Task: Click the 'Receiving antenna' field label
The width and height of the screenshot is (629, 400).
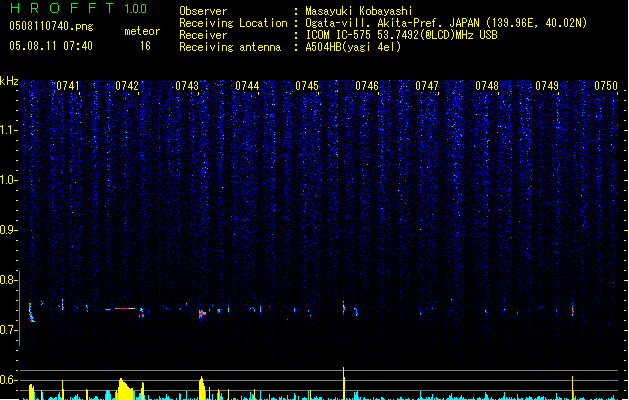Action: pyautogui.click(x=230, y=47)
